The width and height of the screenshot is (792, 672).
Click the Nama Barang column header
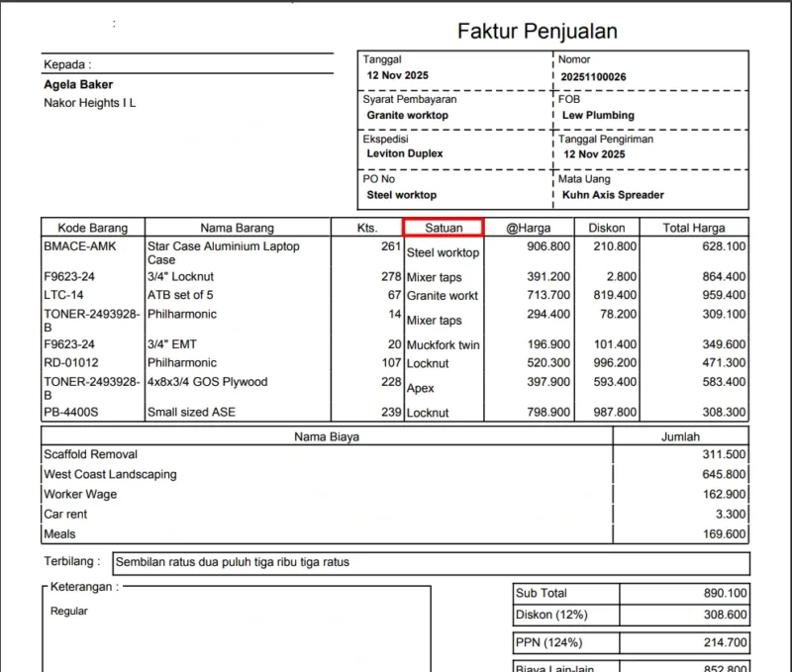tap(238, 228)
